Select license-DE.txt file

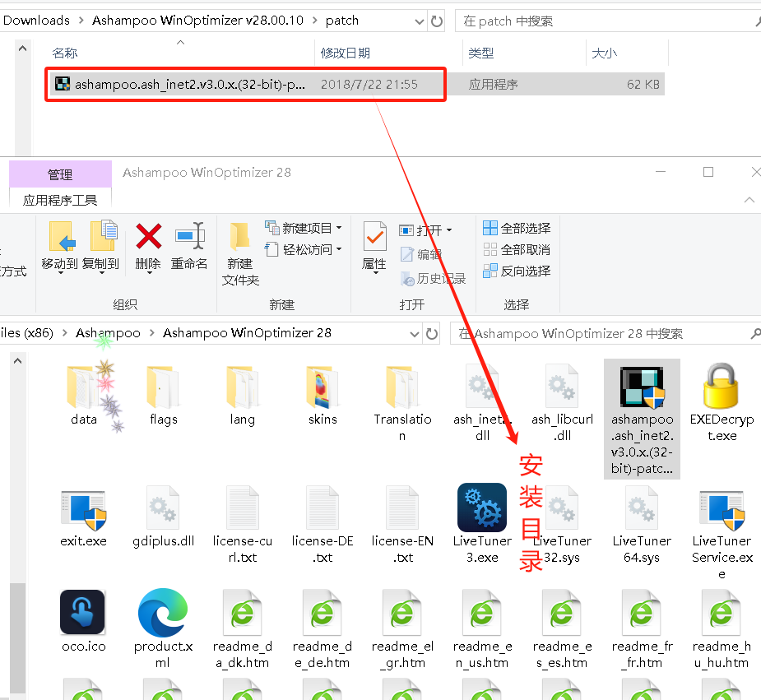click(322, 526)
